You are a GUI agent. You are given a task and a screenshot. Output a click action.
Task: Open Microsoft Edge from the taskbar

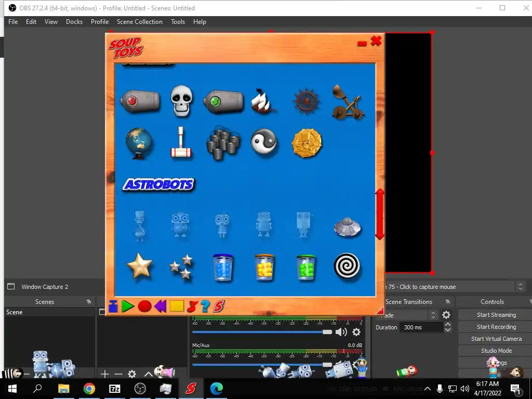pyautogui.click(x=217, y=389)
